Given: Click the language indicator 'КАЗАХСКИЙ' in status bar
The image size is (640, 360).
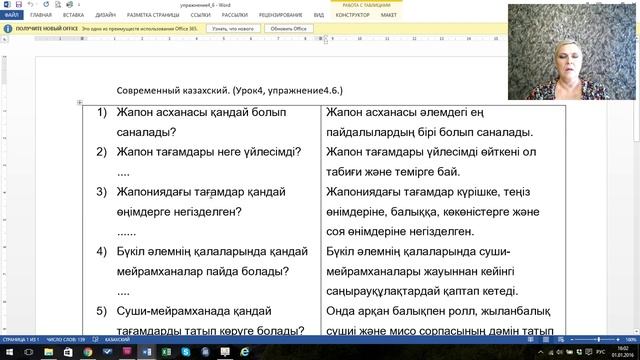Looking at the screenshot, I should coord(117,340).
